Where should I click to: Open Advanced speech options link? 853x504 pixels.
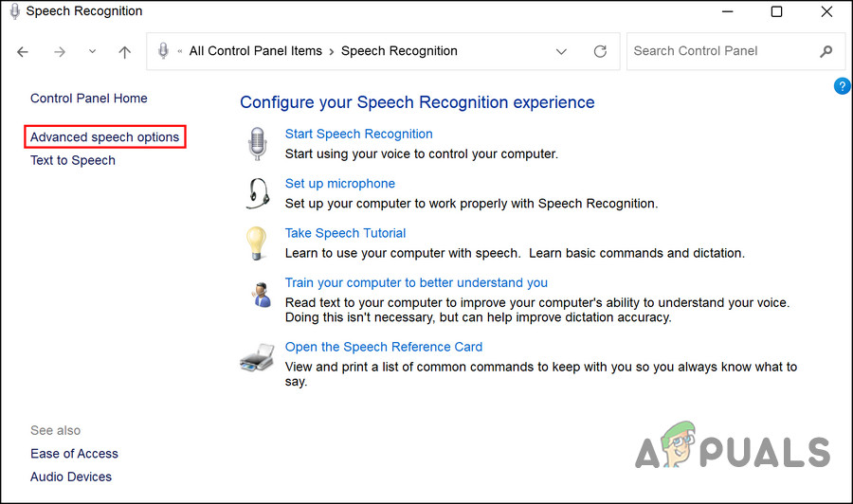104,137
